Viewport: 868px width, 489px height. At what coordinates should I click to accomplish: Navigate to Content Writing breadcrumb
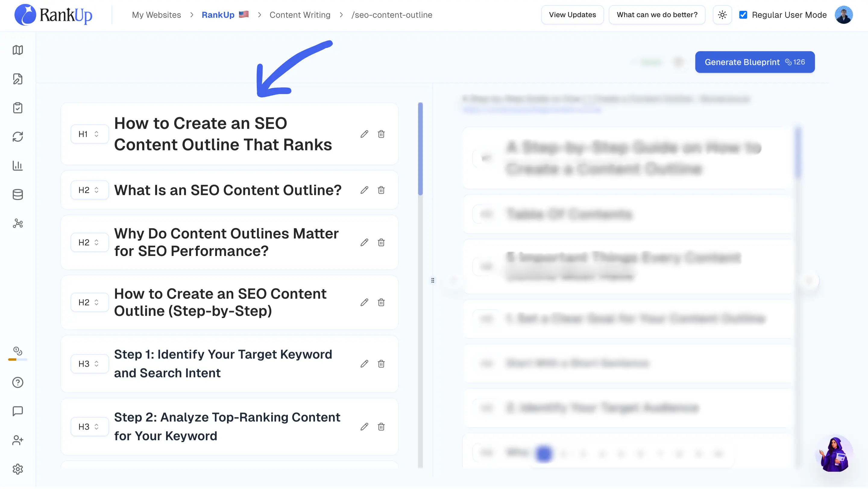click(x=300, y=15)
